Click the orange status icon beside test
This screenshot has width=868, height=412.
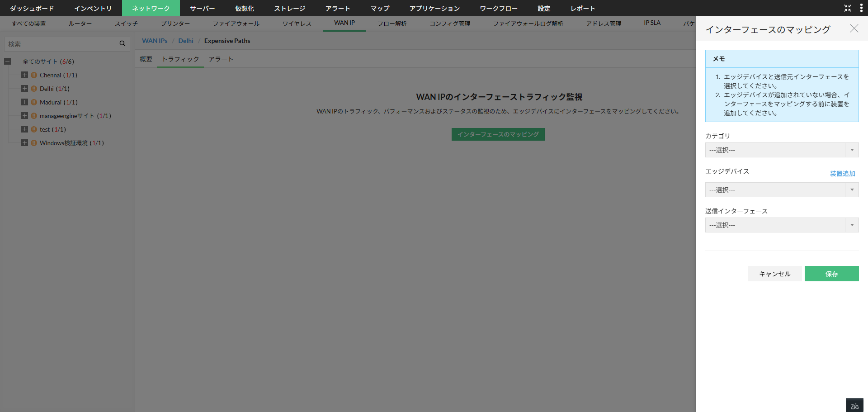pos(34,129)
